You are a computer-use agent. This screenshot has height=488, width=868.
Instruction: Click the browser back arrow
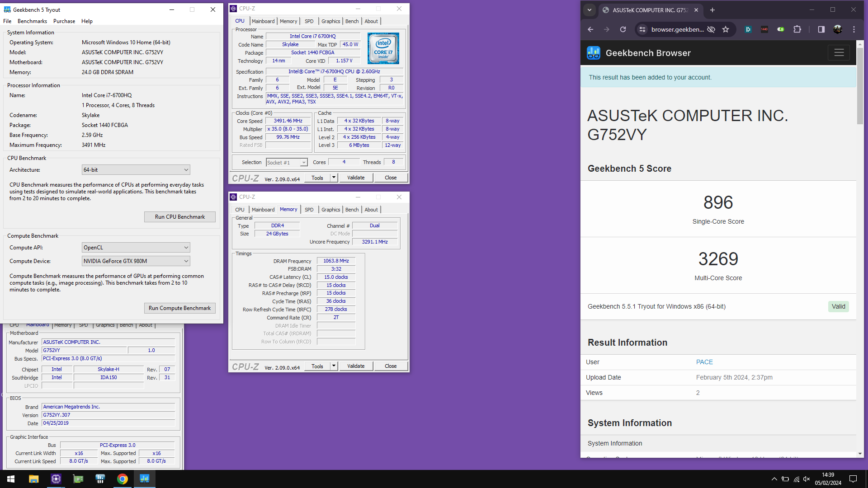click(x=590, y=29)
